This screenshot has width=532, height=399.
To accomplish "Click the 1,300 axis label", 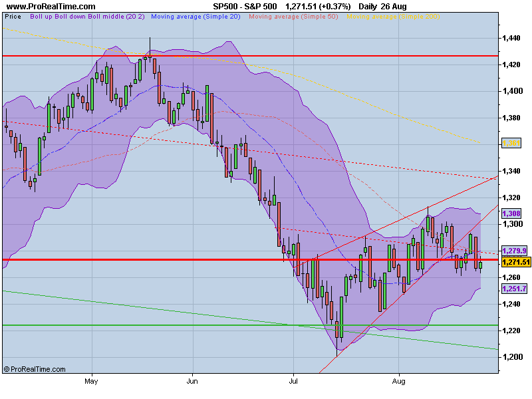I will [x=513, y=224].
